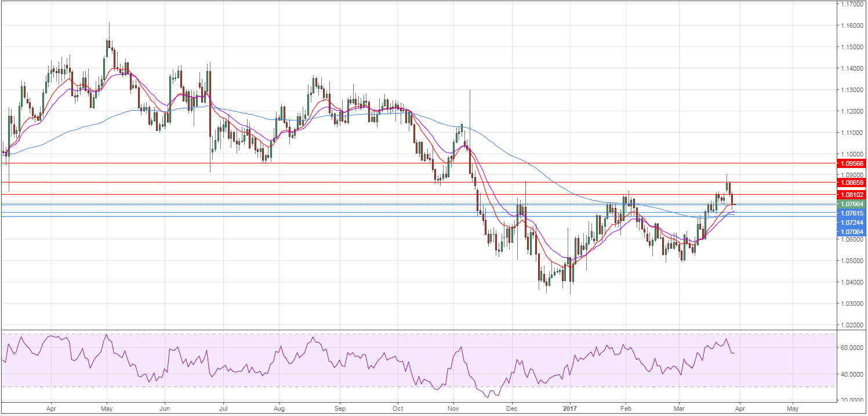Screen dimensions: 868x416
Task: Click the red 1.09566 price level label
Action: pyautogui.click(x=852, y=164)
